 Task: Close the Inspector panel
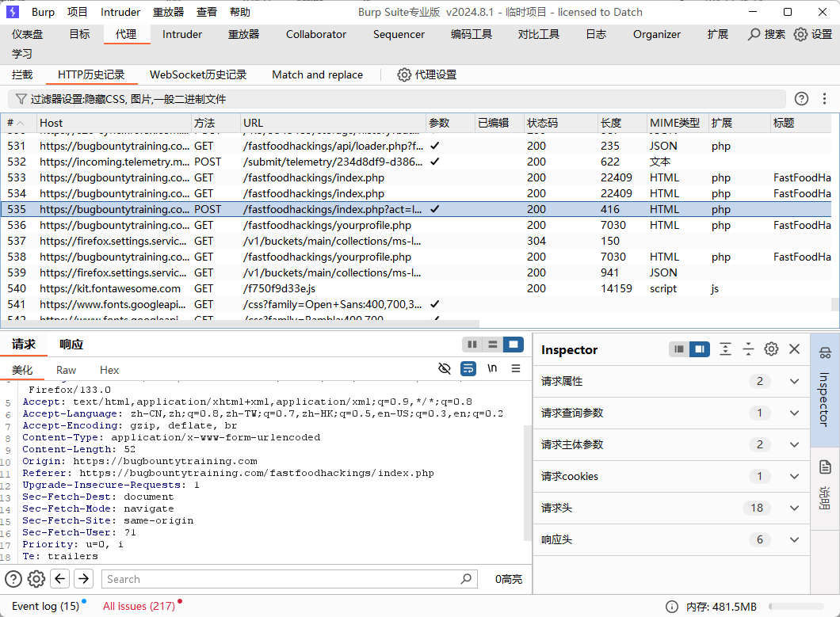[795, 349]
